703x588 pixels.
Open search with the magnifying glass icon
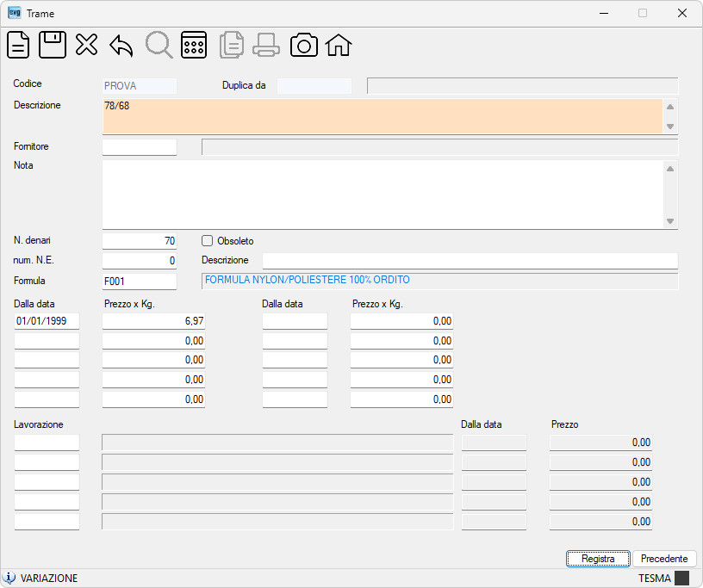[159, 45]
